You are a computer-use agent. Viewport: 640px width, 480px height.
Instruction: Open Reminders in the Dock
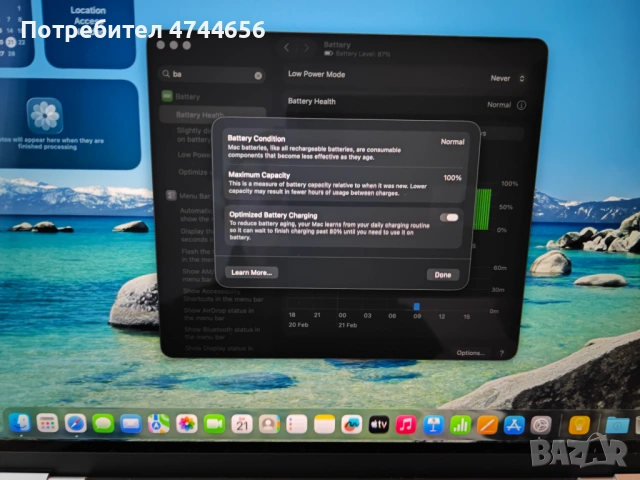coord(297,425)
